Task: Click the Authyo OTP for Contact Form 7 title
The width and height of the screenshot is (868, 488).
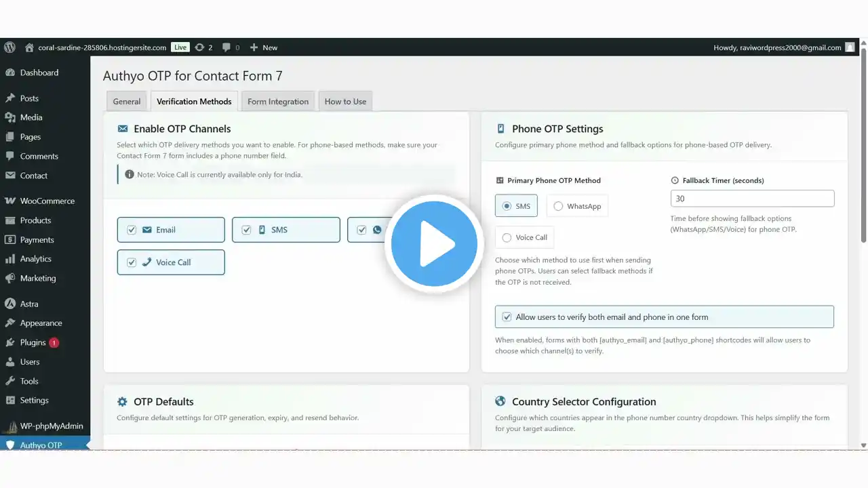Action: [193, 76]
